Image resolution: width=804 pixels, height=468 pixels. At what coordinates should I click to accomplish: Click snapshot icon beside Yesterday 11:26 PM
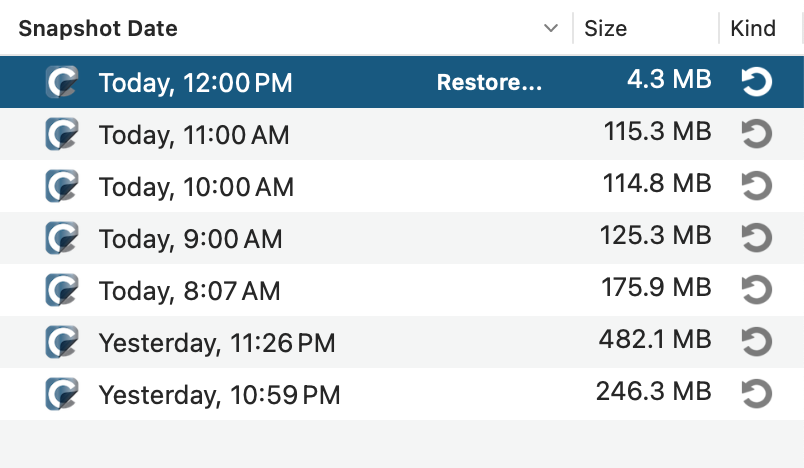pyautogui.click(x=62, y=342)
